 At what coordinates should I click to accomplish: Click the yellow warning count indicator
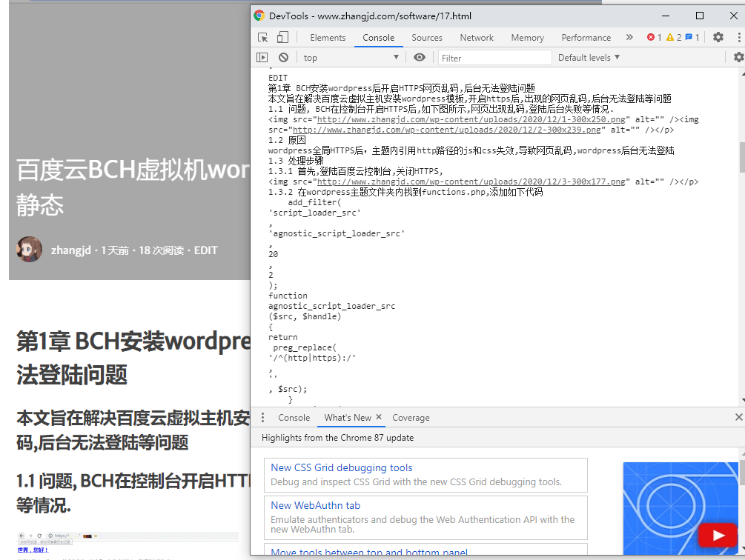click(674, 38)
